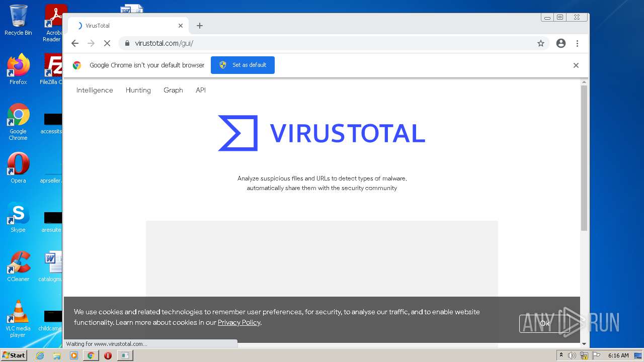Click the scrollbar down arrow
644x362 pixels.
[x=584, y=344]
